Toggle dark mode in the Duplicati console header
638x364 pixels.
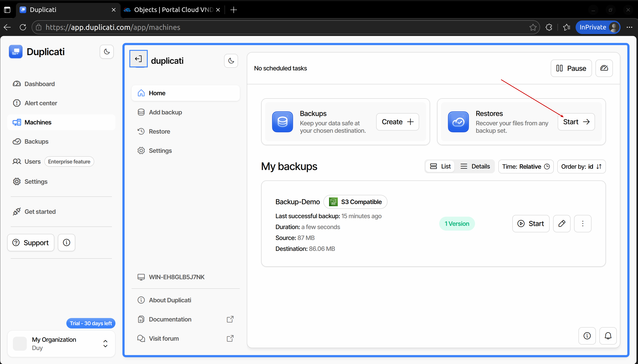[x=106, y=52]
